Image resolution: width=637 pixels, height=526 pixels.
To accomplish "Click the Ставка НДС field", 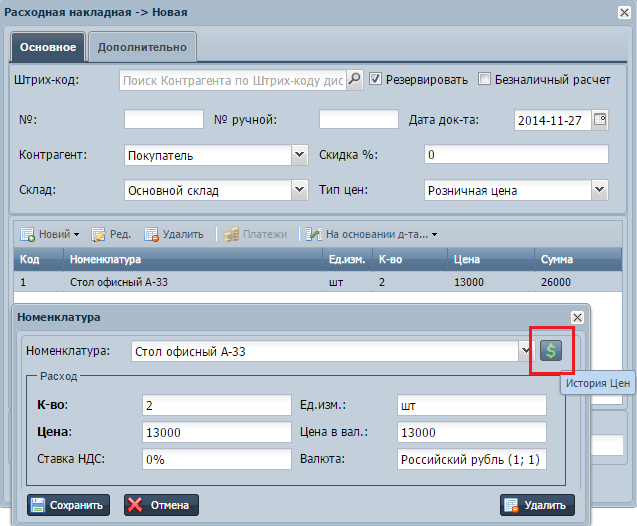I will click(x=217, y=459).
